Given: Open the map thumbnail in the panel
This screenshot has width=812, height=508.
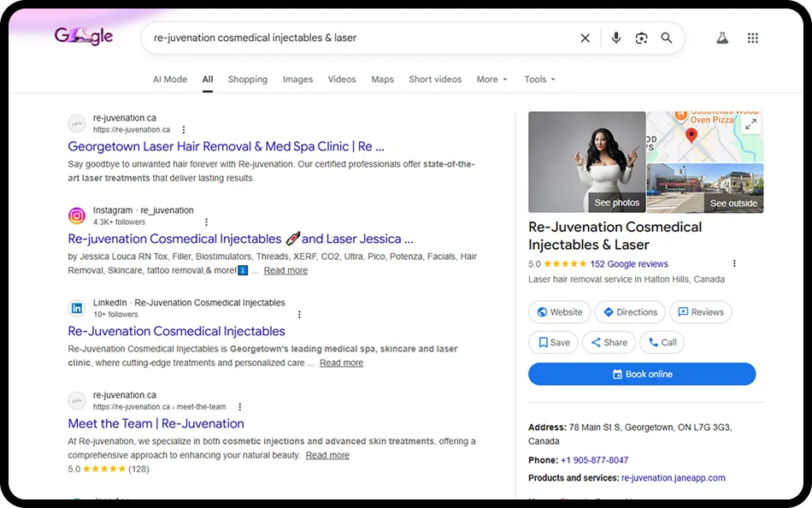Looking at the screenshot, I should 705,136.
